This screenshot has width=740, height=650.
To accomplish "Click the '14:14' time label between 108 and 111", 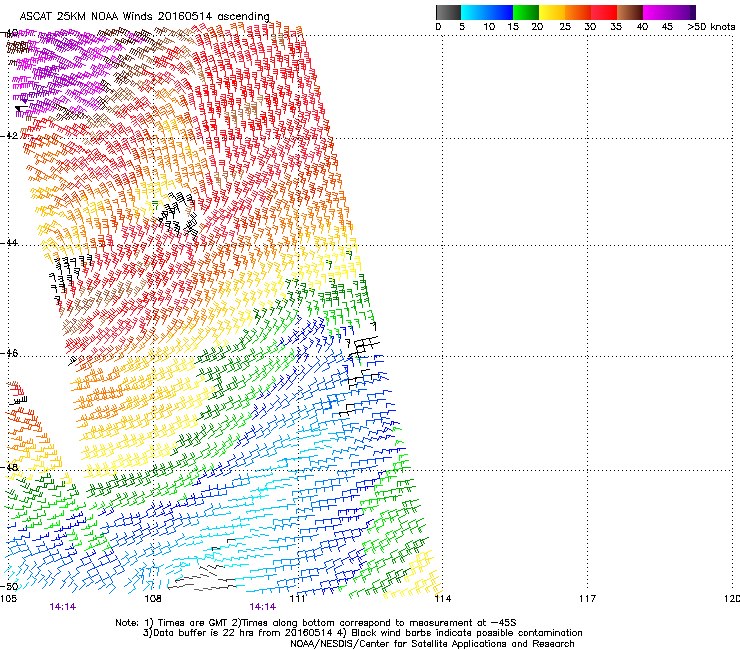I will tap(263, 607).
